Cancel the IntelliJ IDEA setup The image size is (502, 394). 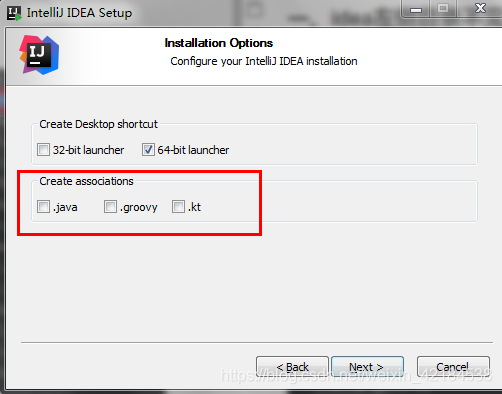pos(453,367)
